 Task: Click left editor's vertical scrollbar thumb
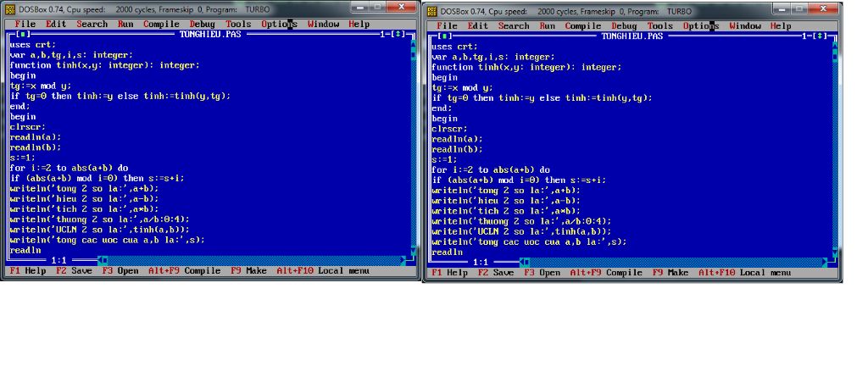(x=413, y=55)
